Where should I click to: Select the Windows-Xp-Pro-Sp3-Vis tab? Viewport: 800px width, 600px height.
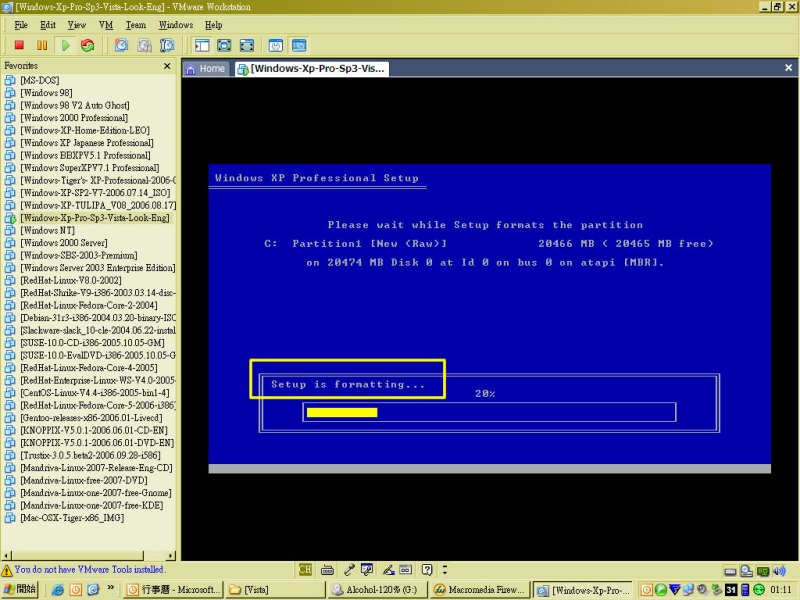(x=312, y=69)
